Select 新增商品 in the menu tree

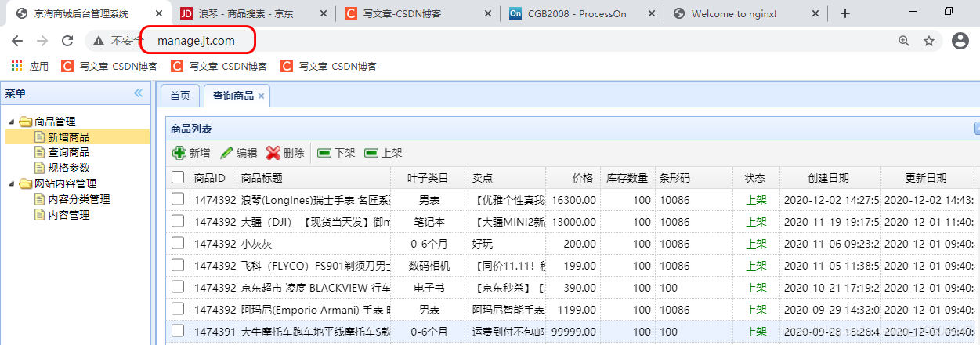coord(68,137)
